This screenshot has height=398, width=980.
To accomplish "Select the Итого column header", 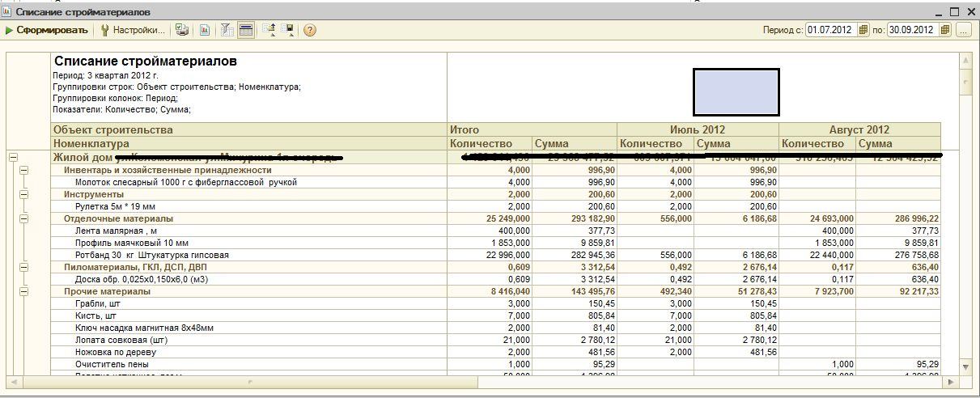I will tap(532, 129).
